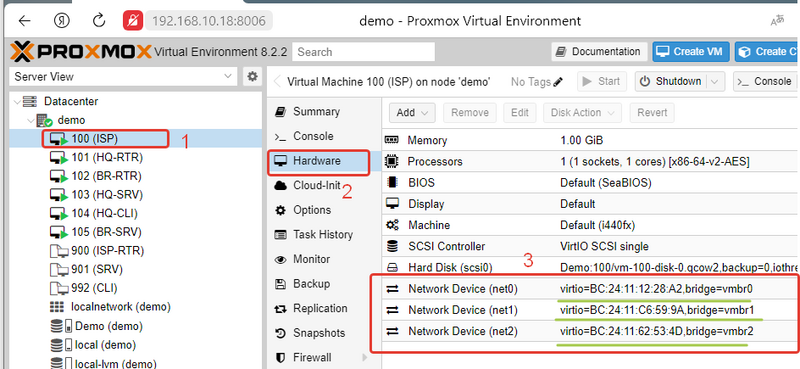Open the Shutdown dropdown arrow
The width and height of the screenshot is (800, 369).
click(x=716, y=82)
